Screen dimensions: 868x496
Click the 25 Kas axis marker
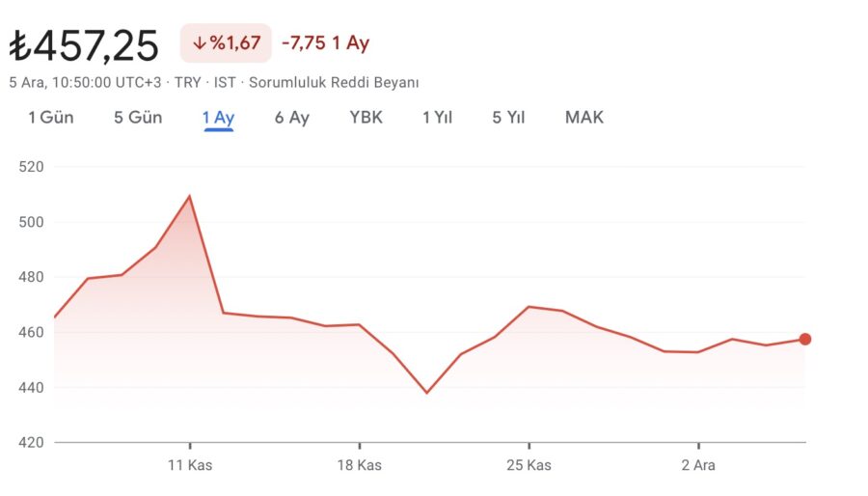point(529,465)
